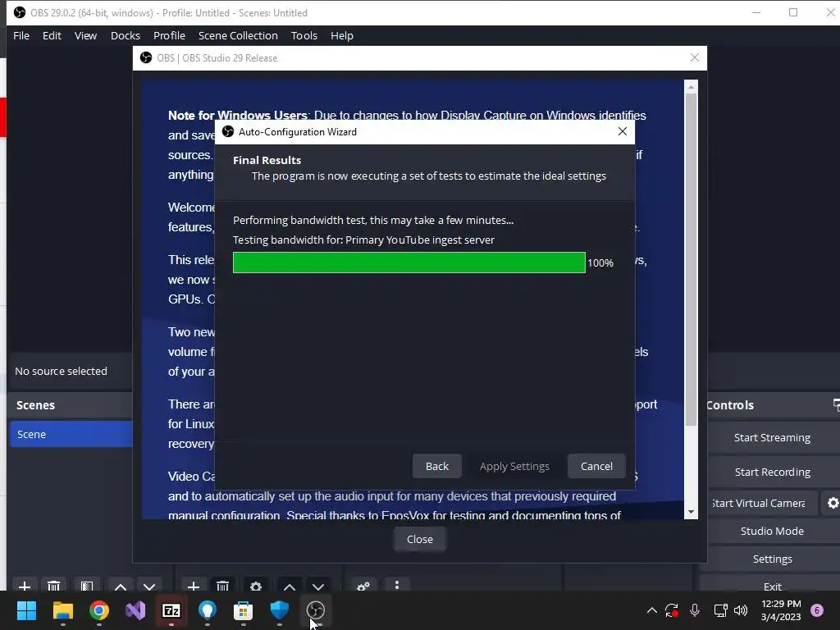Move source down in Sources toolbar
The width and height of the screenshot is (840, 630).
tap(318, 586)
